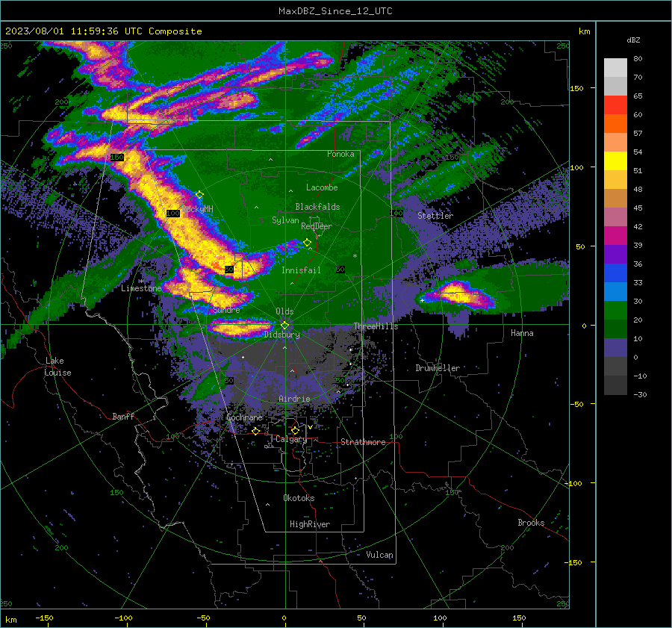Viewport: 672px width, 628px height.
Task: Select the magenta 39-42 dBZ legend swatch
Action: (615, 236)
